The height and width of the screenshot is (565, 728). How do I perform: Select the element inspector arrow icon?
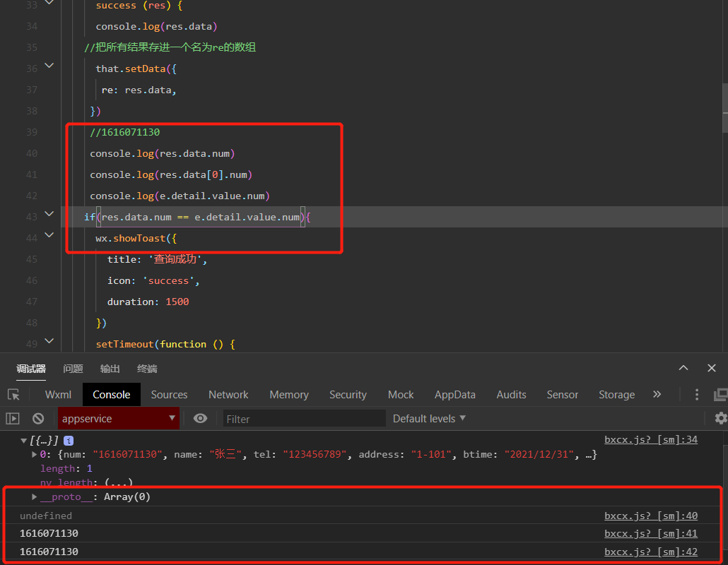point(13,394)
